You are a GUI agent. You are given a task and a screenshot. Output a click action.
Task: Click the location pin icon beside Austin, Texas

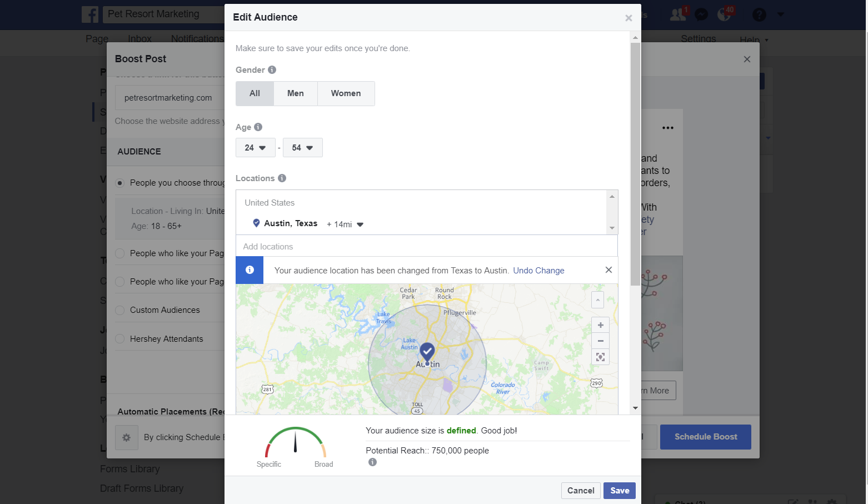(256, 223)
